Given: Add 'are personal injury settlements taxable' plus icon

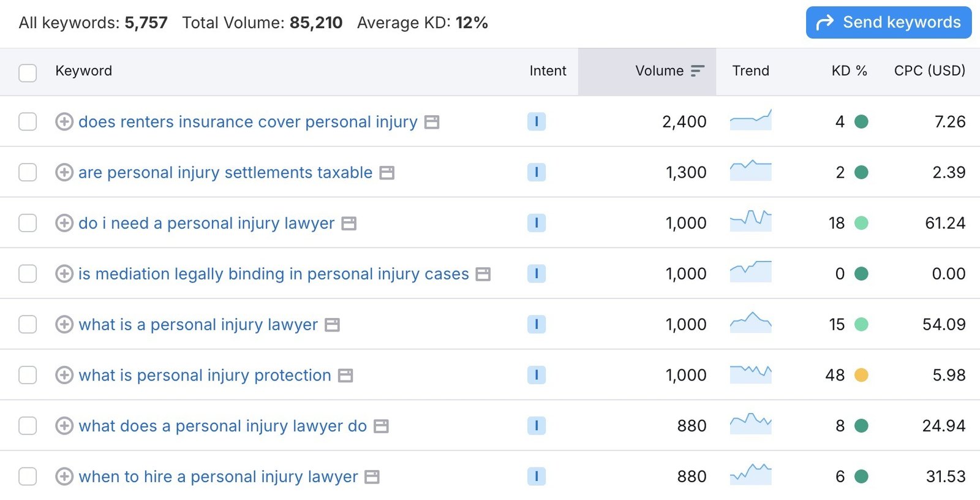Looking at the screenshot, I should (64, 172).
